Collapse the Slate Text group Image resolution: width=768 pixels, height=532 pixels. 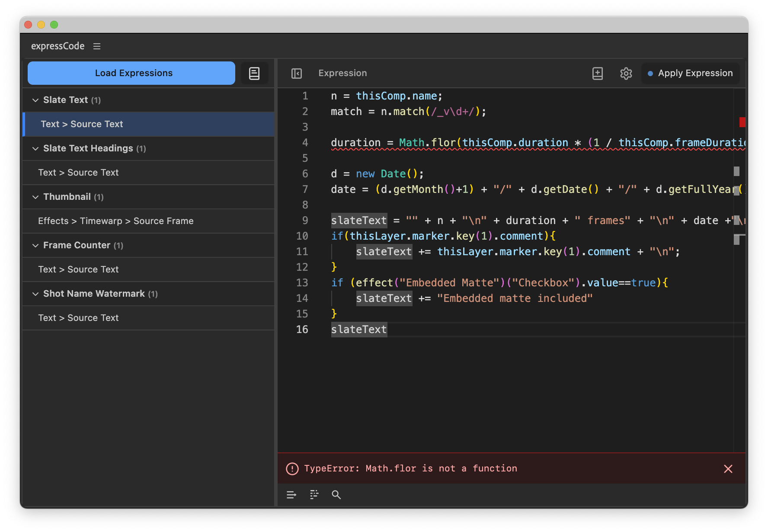pos(35,100)
